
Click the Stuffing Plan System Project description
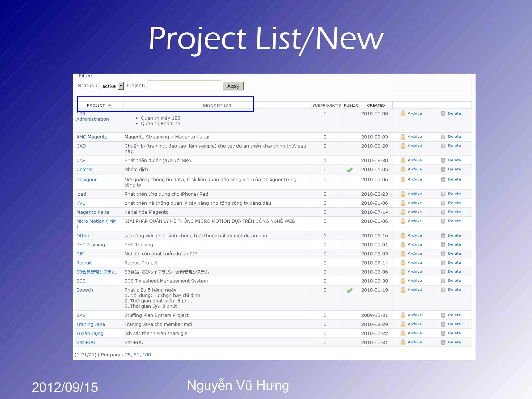(x=156, y=315)
